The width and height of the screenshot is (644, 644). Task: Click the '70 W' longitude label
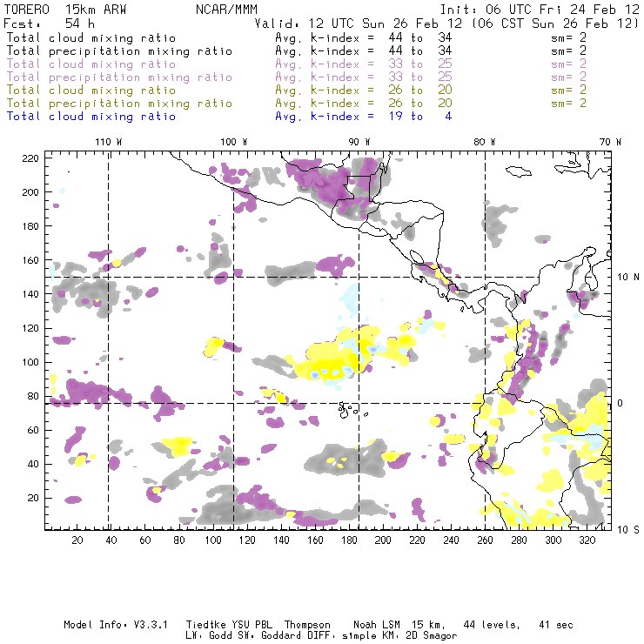point(610,142)
